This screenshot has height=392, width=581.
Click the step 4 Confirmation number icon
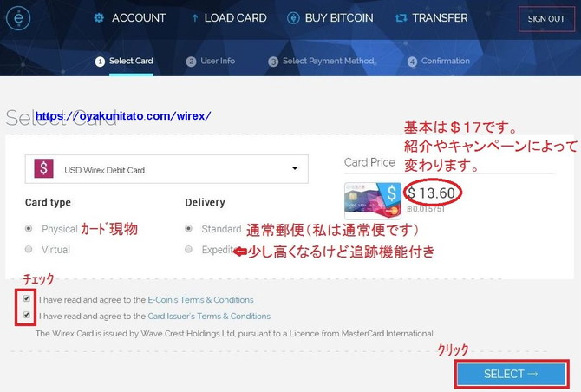(x=412, y=62)
